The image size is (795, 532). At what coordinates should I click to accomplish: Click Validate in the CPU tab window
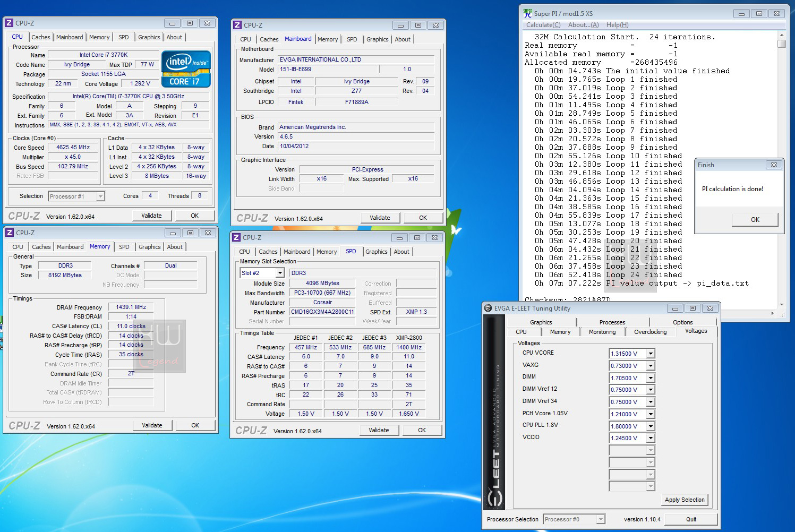coord(151,216)
